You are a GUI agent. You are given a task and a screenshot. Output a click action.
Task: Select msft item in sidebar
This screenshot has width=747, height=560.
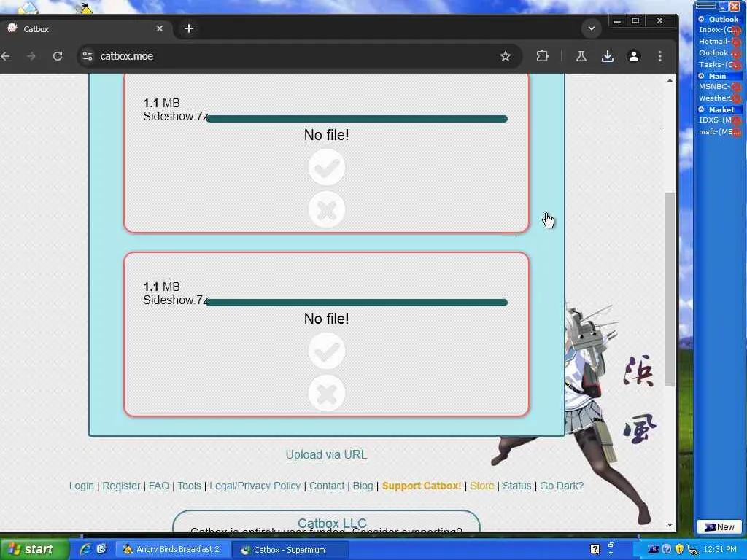point(719,131)
